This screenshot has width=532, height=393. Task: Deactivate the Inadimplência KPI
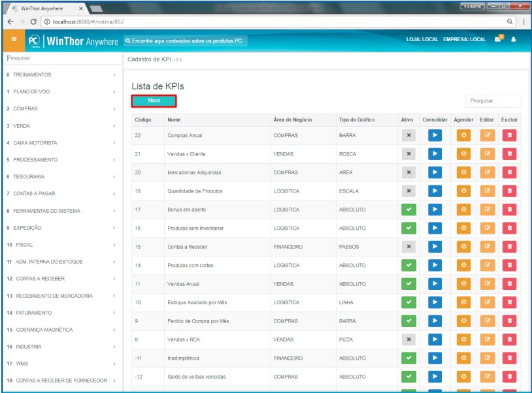tap(408, 358)
